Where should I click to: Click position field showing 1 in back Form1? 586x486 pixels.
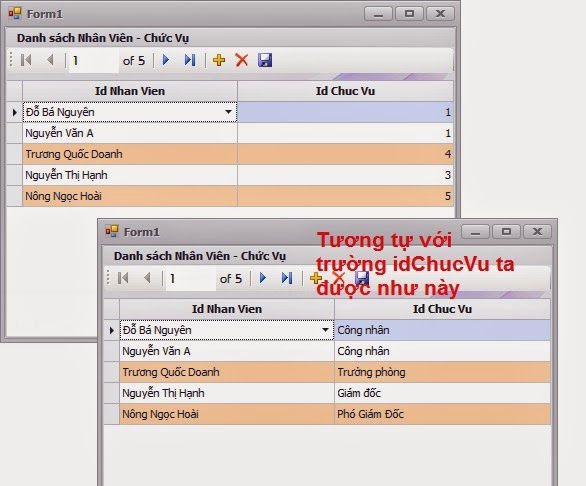click(94, 60)
